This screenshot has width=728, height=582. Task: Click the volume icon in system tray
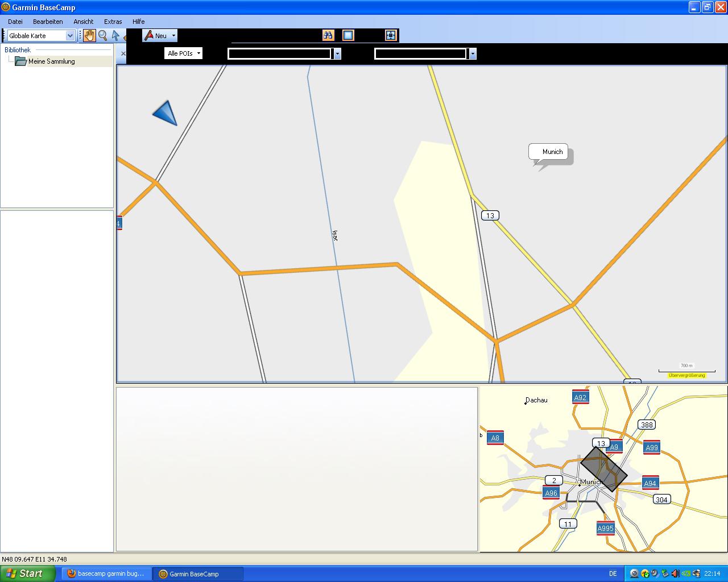pos(675,573)
